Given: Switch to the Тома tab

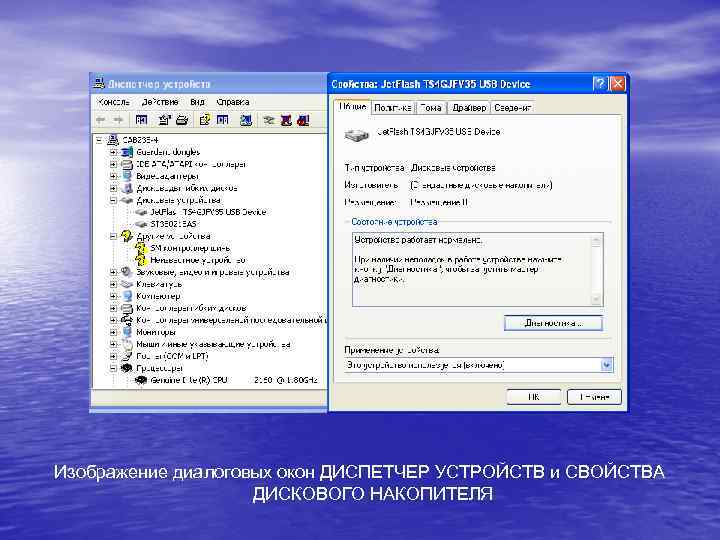Looking at the screenshot, I should tap(431, 108).
